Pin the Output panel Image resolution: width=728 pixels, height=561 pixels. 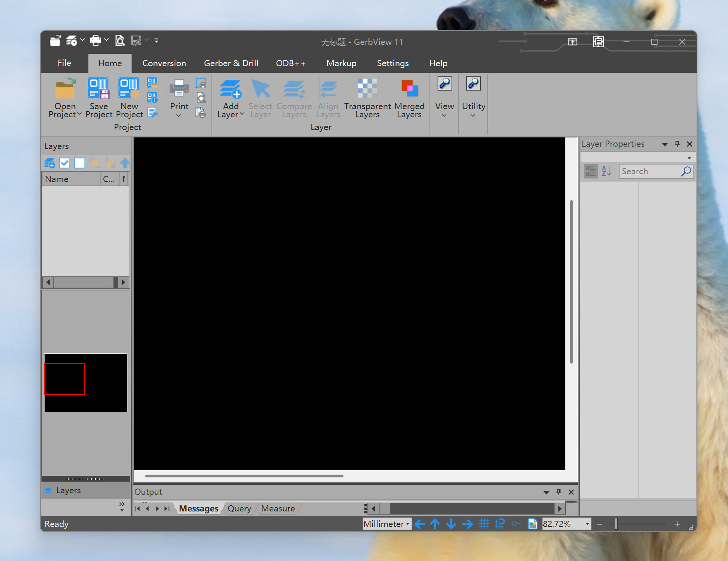[559, 492]
